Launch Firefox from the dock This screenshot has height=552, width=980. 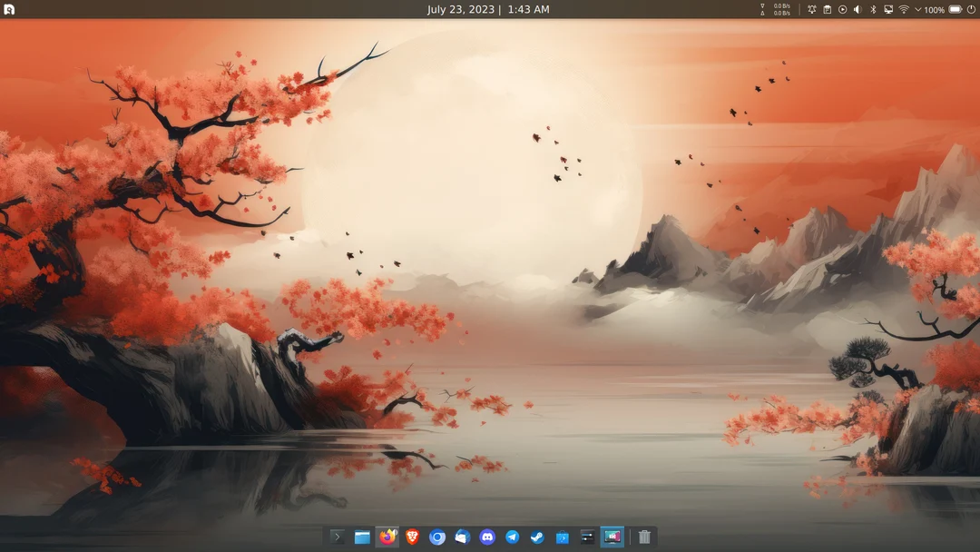coord(387,537)
